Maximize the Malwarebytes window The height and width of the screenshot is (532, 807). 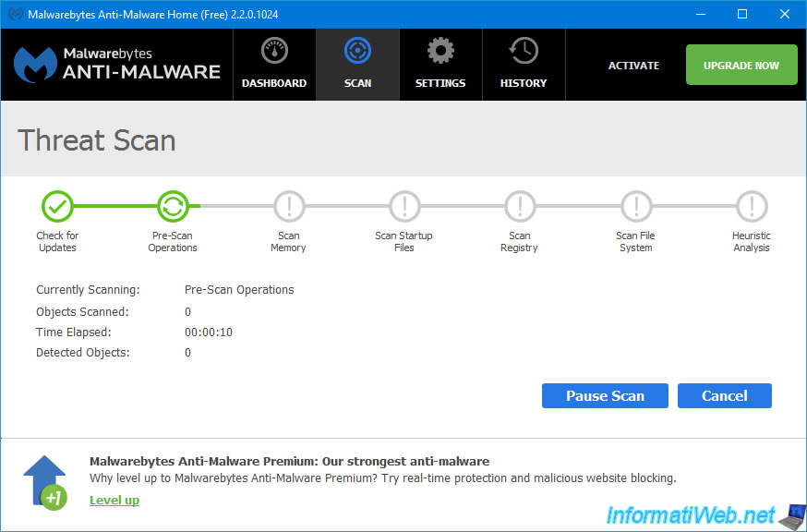click(742, 15)
